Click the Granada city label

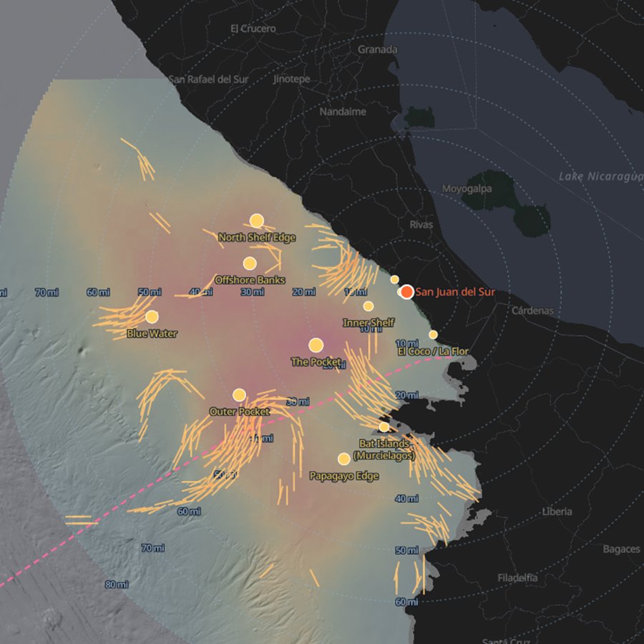pos(377,49)
